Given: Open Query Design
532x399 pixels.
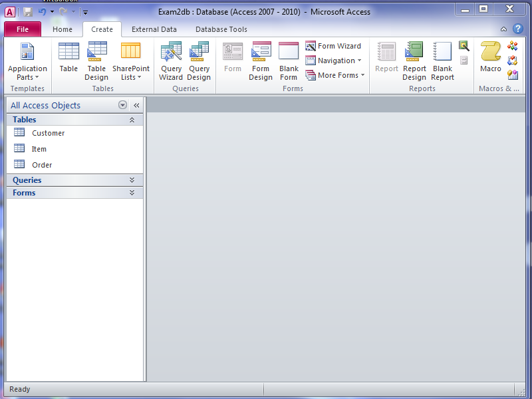Looking at the screenshot, I should click(199, 60).
